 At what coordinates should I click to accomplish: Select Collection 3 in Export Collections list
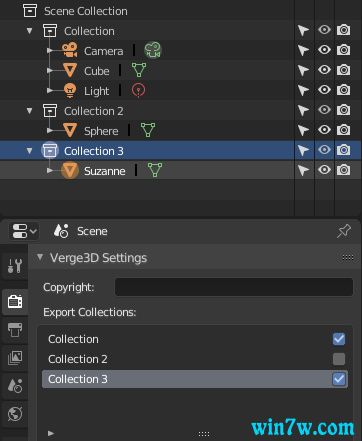pos(195,379)
